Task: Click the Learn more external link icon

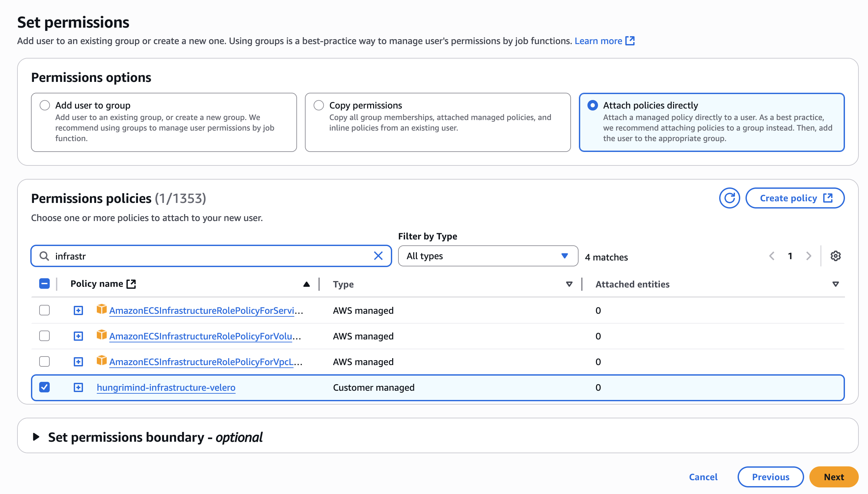Action: coord(631,41)
